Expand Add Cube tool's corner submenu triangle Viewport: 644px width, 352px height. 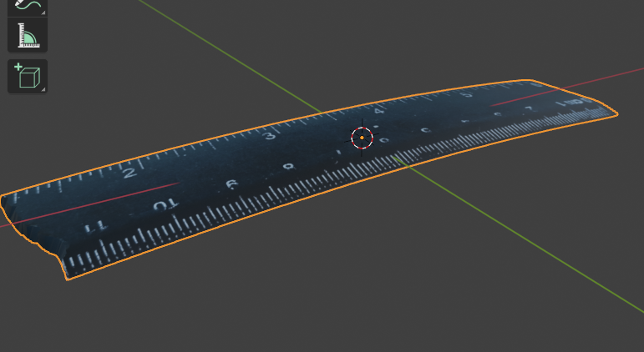(43, 88)
